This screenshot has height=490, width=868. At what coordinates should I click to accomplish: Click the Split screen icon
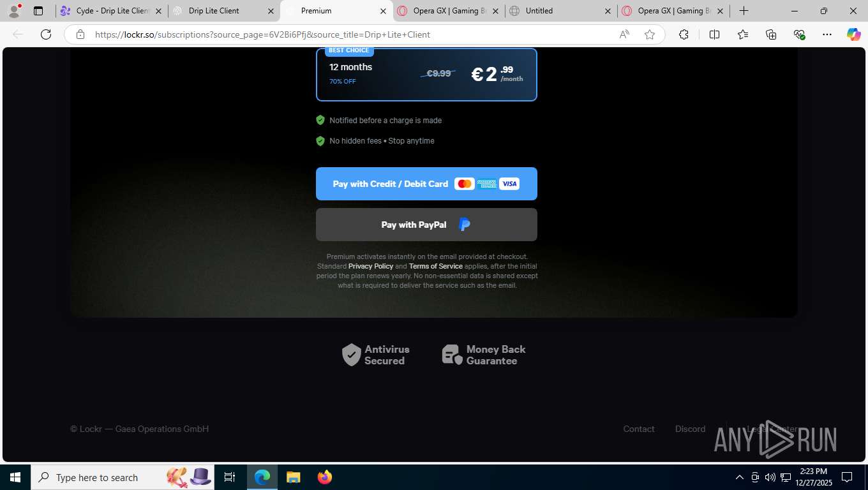tap(714, 34)
